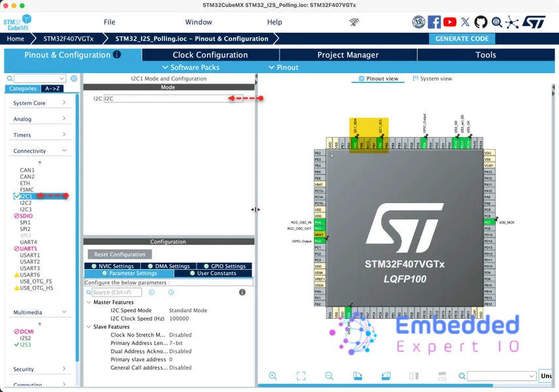Select the SPI1 peripheral
The image size is (559, 392).
tap(25, 223)
